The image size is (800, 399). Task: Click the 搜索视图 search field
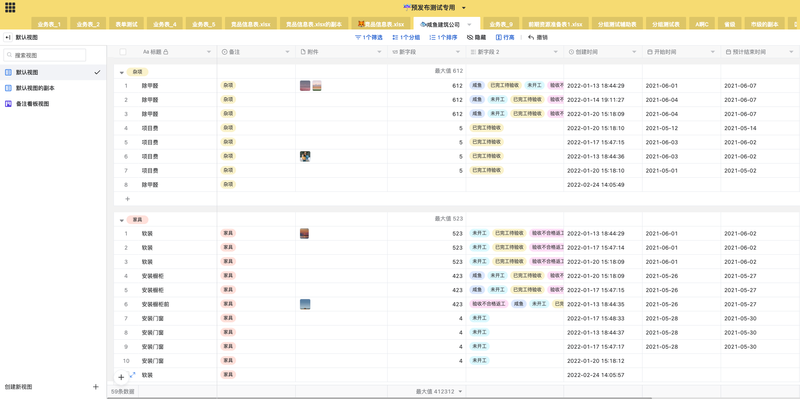click(45, 55)
